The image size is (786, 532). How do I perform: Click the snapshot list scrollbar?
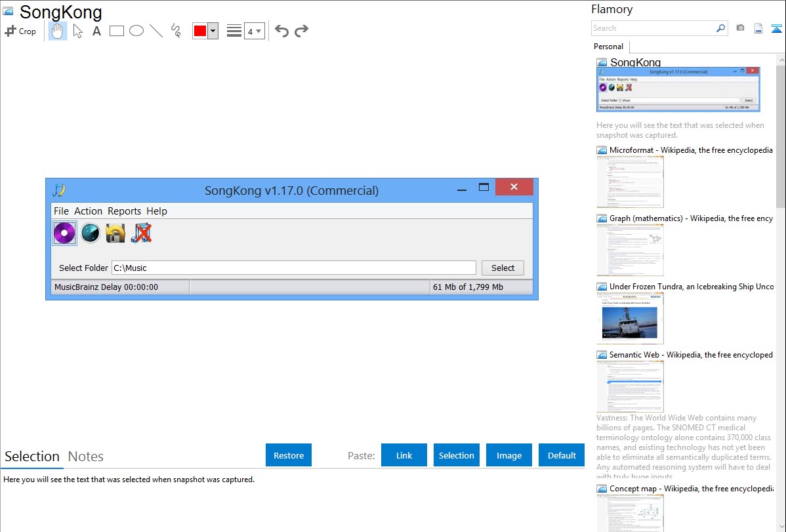(781, 135)
